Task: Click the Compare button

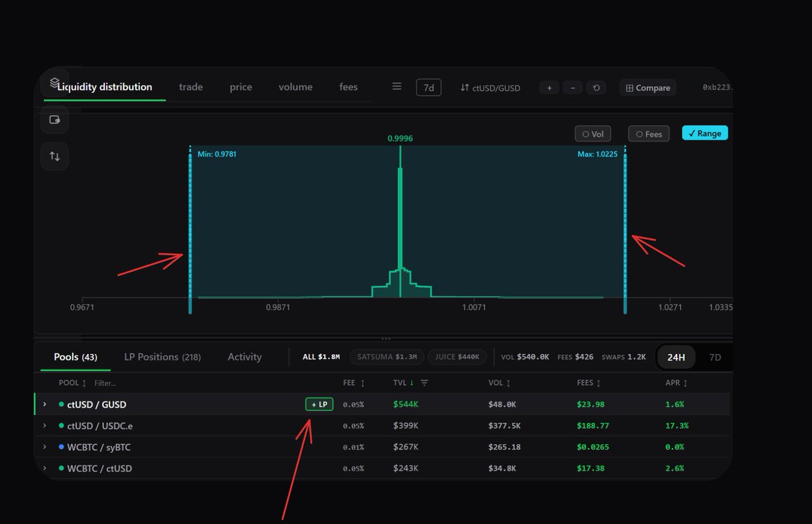Action: click(648, 88)
